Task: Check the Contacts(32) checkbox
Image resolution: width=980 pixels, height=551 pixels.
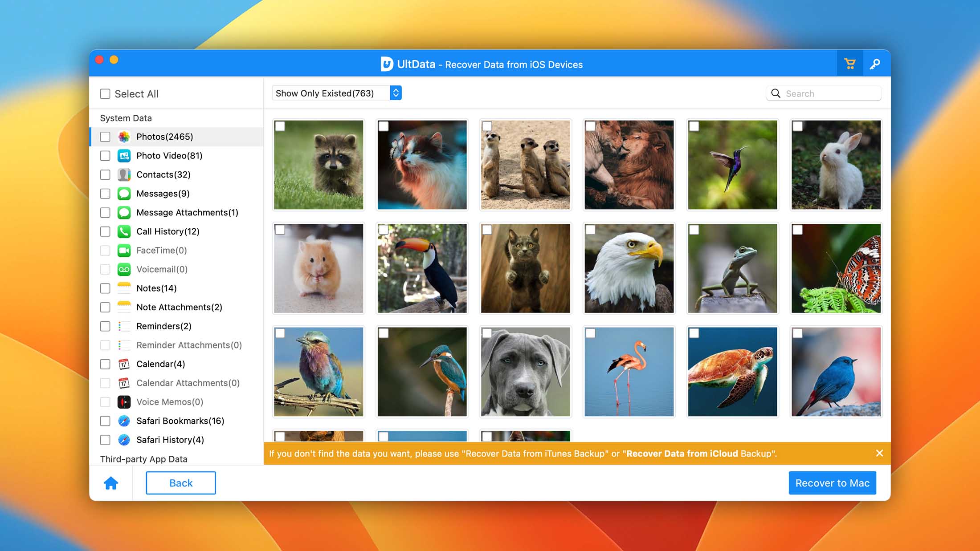Action: coord(105,174)
